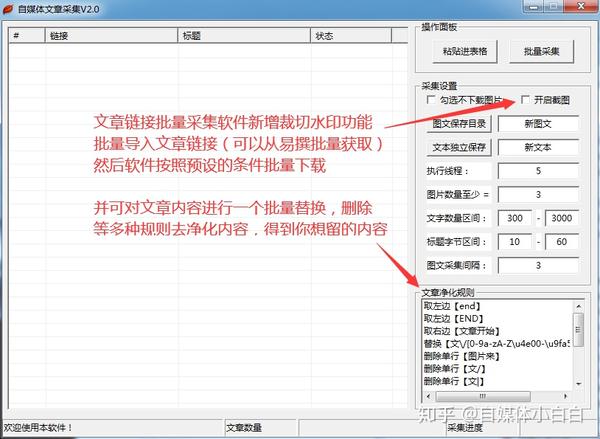
Task: Click the app leaf icon in title bar
Action: (x=8, y=9)
